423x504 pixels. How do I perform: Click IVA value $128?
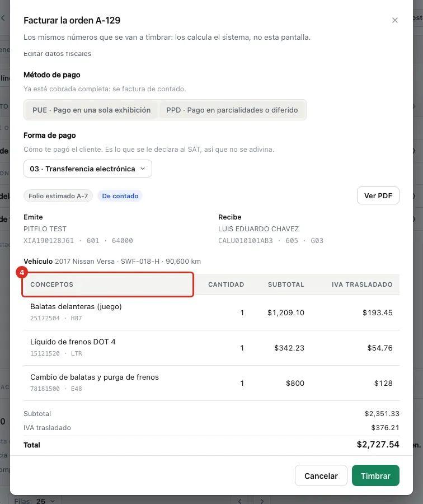pos(383,384)
